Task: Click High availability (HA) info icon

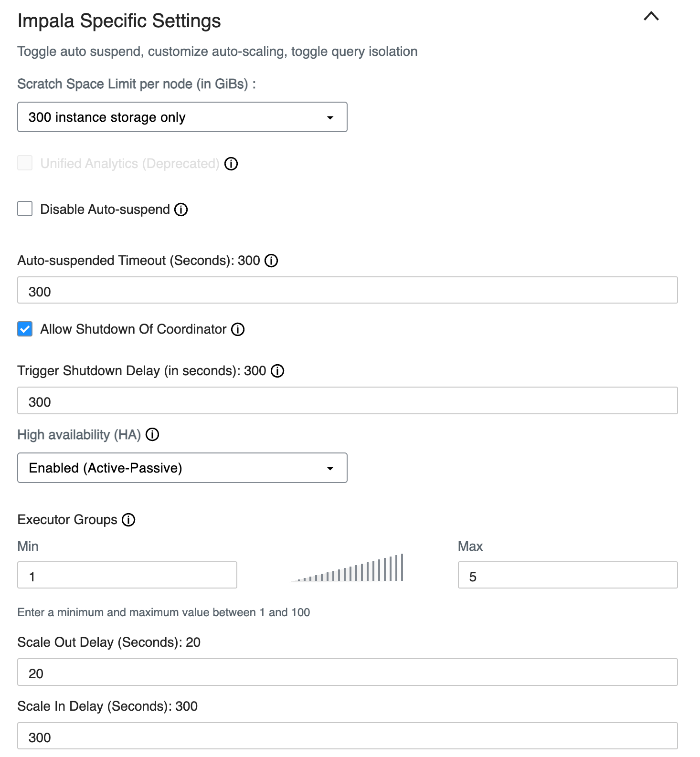Action: (152, 435)
